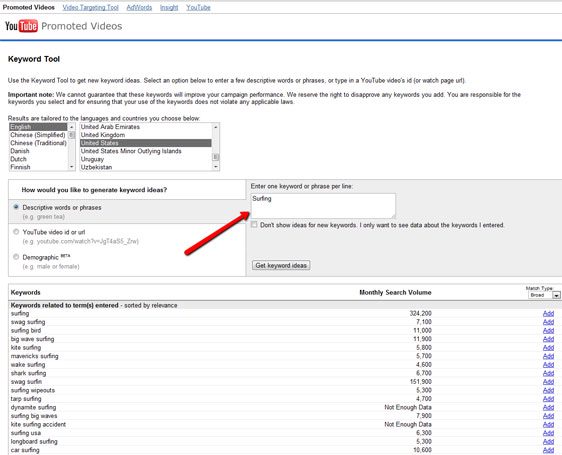Click the 151,900 search volume value
Image resolution: width=562 pixels, height=455 pixels.
tap(420, 382)
